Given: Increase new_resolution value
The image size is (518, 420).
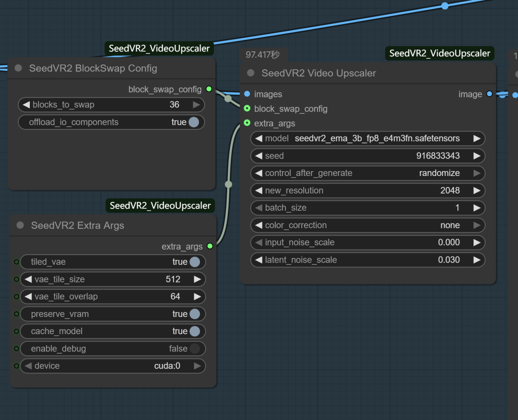Looking at the screenshot, I should click(x=477, y=190).
